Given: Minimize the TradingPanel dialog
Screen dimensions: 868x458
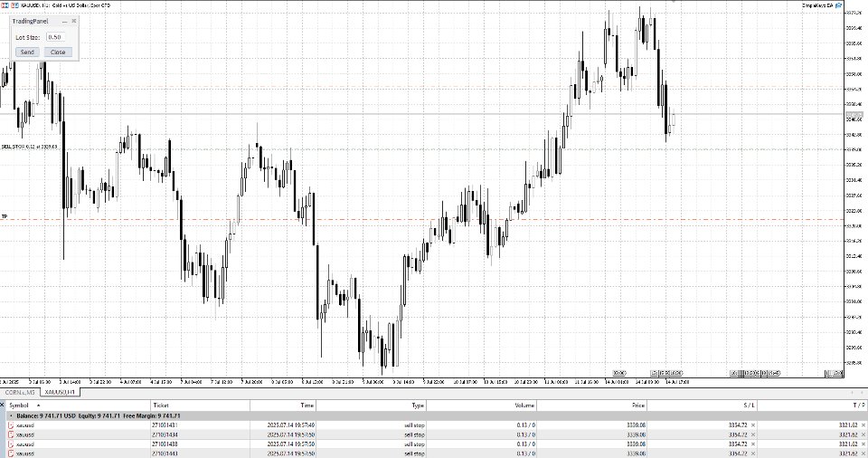Looking at the screenshot, I should 64,21.
